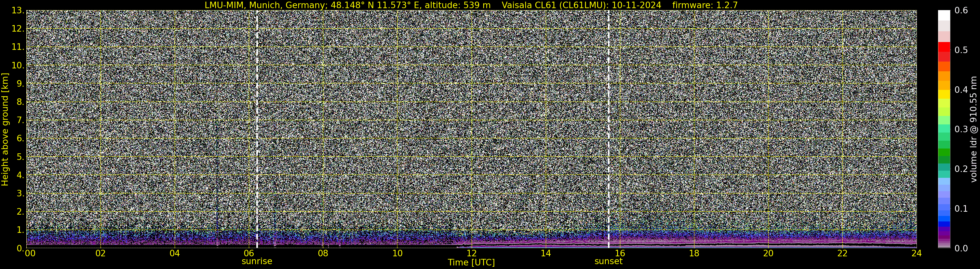Screen dimensions: 980x269
Task: Click the time tick label '14'
Action: point(545,254)
